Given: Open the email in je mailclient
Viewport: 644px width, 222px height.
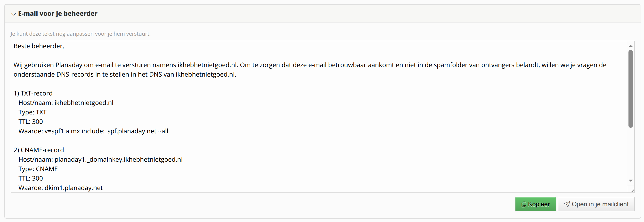Looking at the screenshot, I should (x=596, y=204).
